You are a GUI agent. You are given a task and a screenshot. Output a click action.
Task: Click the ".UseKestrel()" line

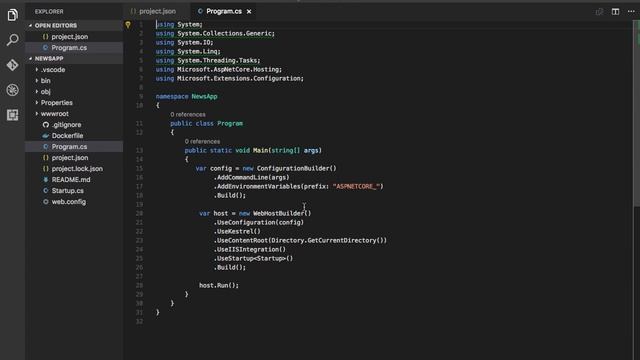[x=237, y=231]
